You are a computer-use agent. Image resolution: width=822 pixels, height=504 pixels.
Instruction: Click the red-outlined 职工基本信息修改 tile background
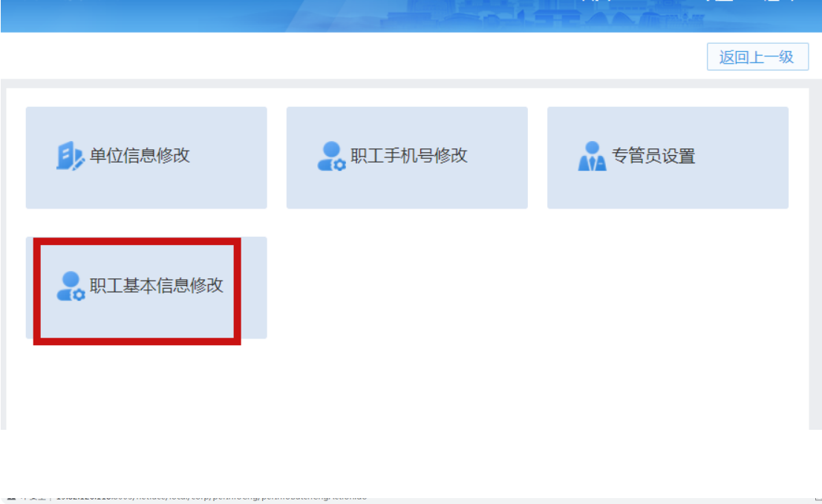pyautogui.click(x=137, y=320)
